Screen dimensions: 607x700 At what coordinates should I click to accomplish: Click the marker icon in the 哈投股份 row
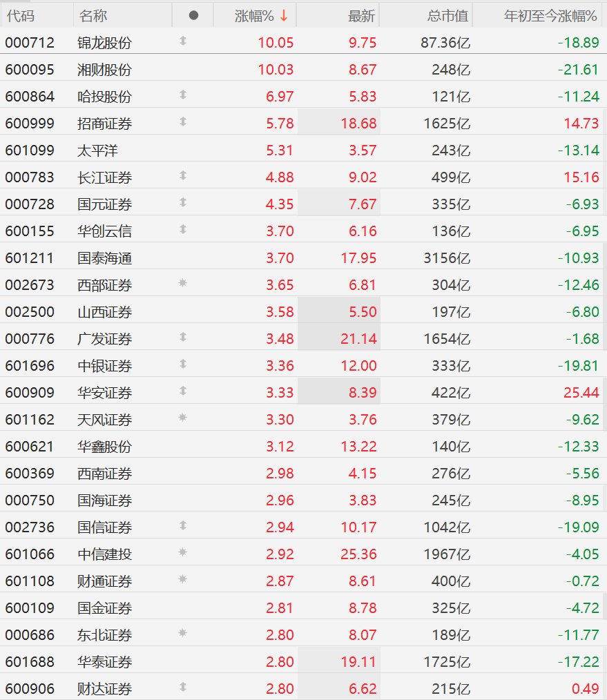click(x=183, y=95)
